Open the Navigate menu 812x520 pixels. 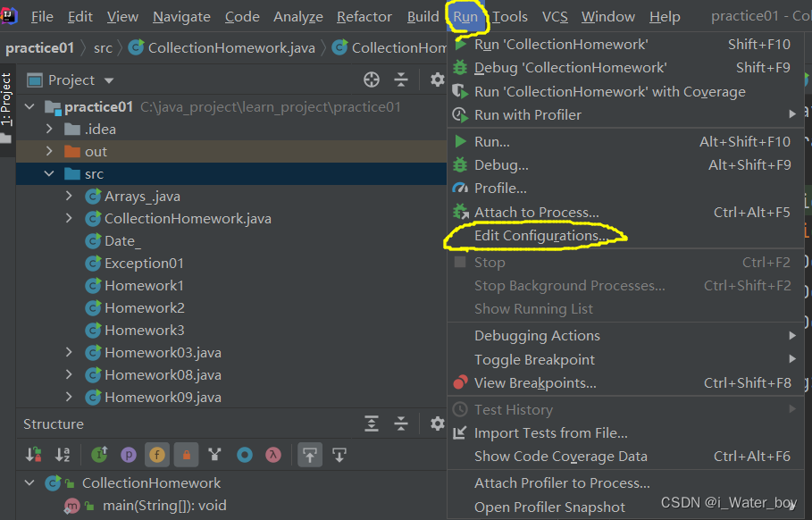[181, 17]
